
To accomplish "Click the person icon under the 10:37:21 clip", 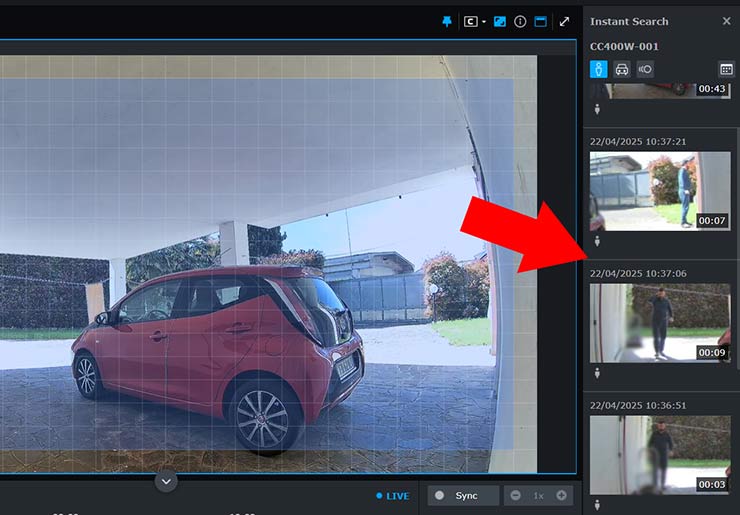I will tap(597, 241).
